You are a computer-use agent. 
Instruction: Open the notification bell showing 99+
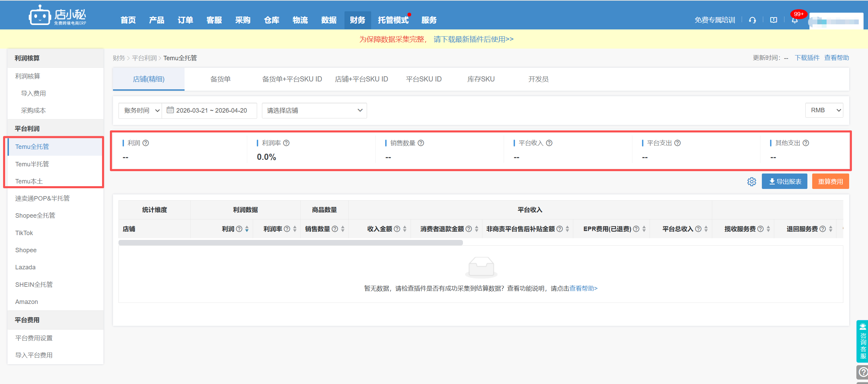tap(794, 21)
